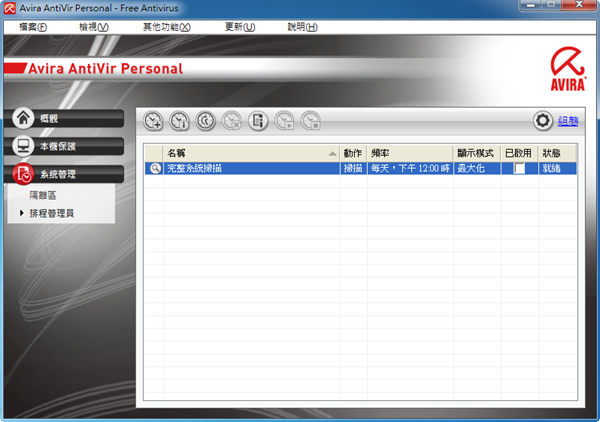Sort by the 顯示模式 column header
Image resolution: width=600 pixels, height=422 pixels.
click(477, 153)
